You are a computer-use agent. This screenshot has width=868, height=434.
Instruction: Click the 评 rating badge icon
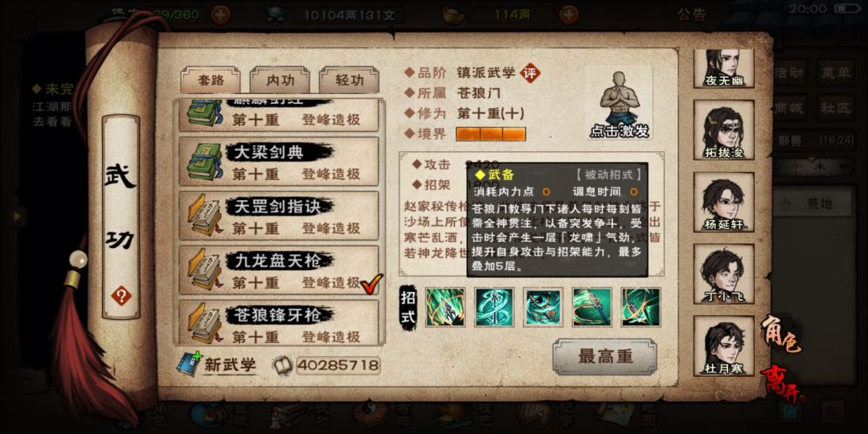point(530,72)
